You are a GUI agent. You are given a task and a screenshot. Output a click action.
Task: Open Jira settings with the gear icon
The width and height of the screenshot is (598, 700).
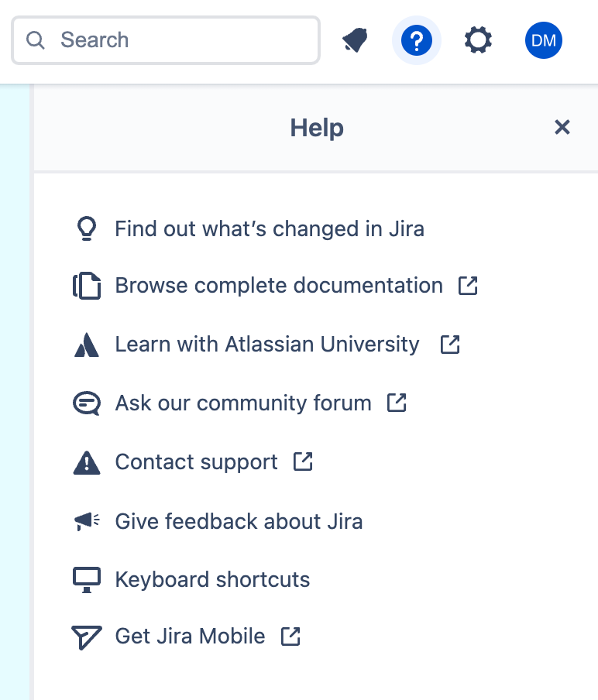(478, 40)
